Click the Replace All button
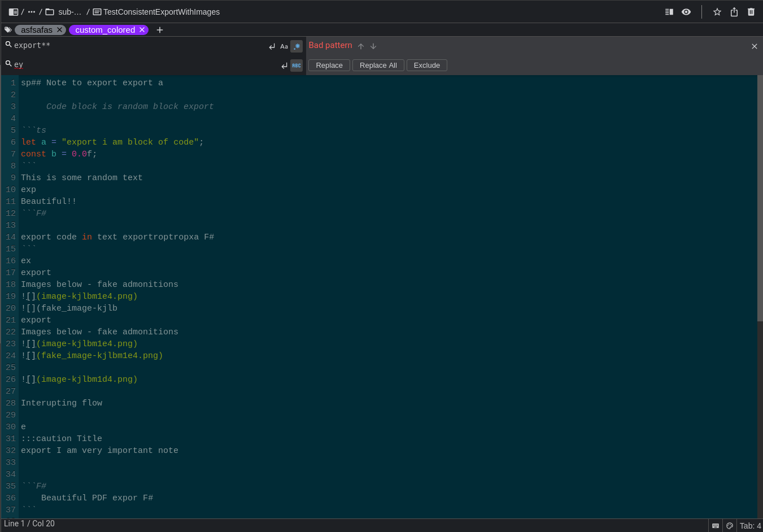The height and width of the screenshot is (532, 763). click(x=378, y=66)
